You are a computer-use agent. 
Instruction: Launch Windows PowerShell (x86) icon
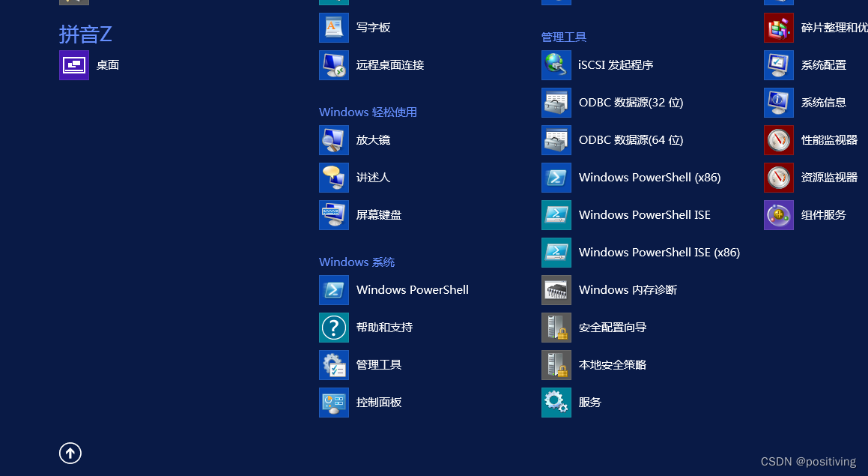pyautogui.click(x=556, y=178)
